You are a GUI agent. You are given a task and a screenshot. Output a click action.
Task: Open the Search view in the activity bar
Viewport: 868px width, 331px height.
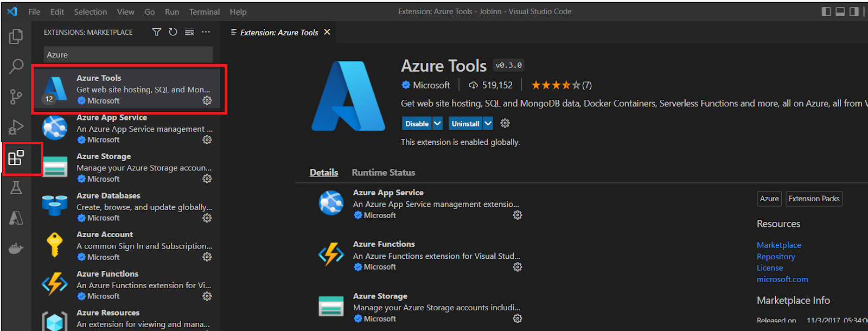click(16, 66)
